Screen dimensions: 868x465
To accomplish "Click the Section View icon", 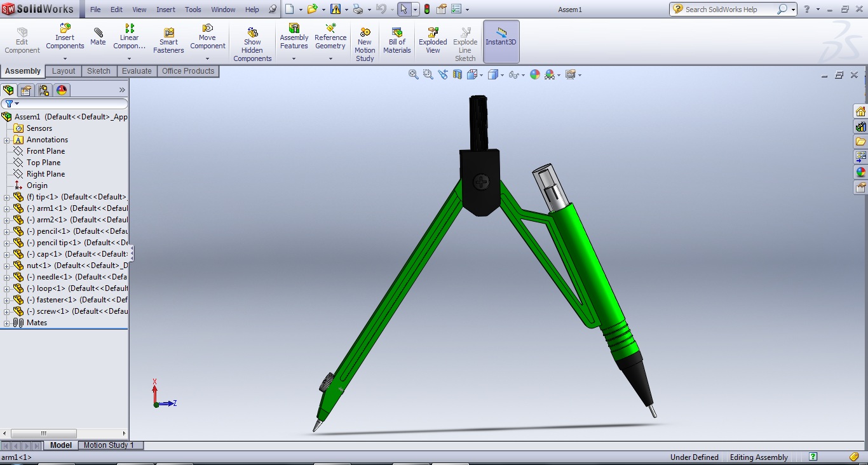I will coord(457,74).
